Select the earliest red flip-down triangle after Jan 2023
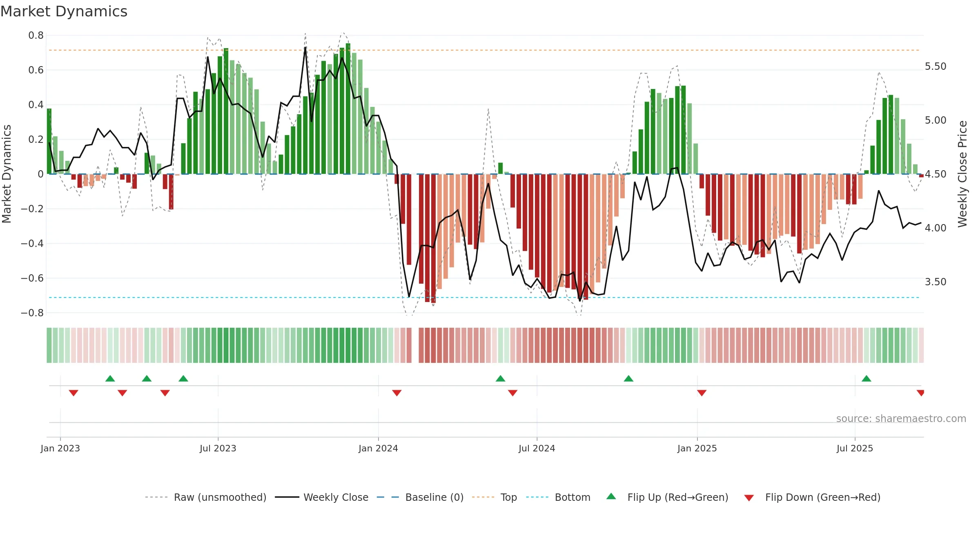 [73, 393]
